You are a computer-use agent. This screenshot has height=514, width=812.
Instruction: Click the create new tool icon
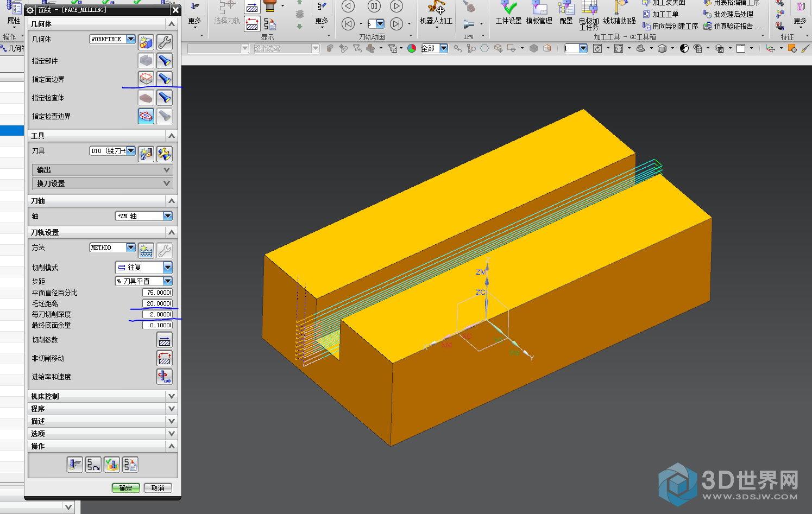(146, 154)
